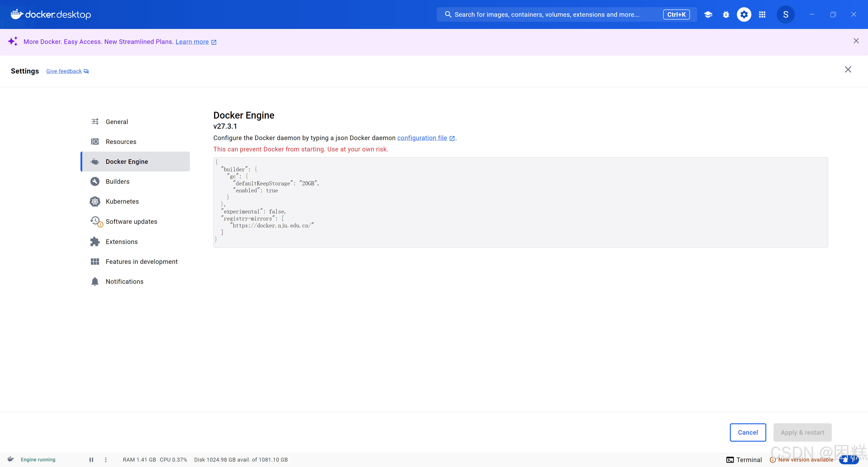Image resolution: width=868 pixels, height=467 pixels.
Task: Click the Settings gear icon in header
Action: coord(744,14)
